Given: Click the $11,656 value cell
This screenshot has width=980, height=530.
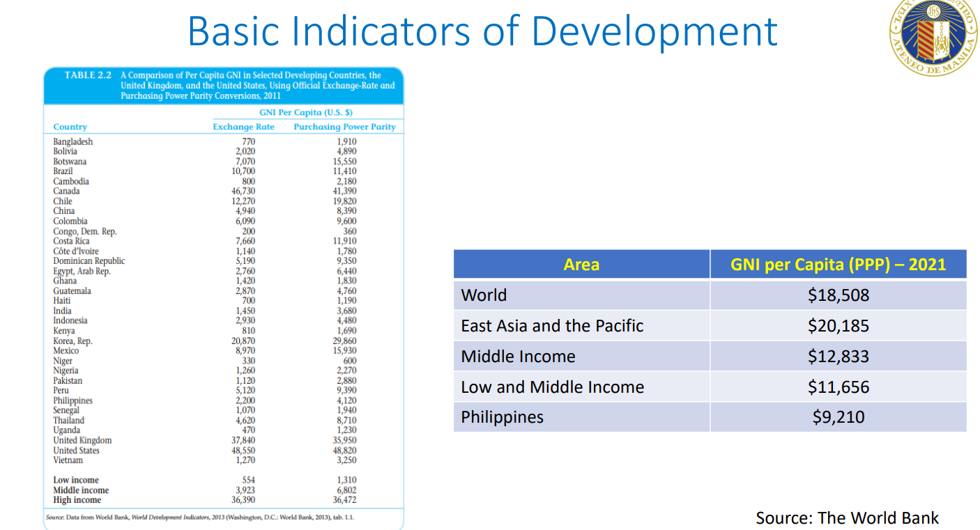Looking at the screenshot, I should (x=838, y=387).
